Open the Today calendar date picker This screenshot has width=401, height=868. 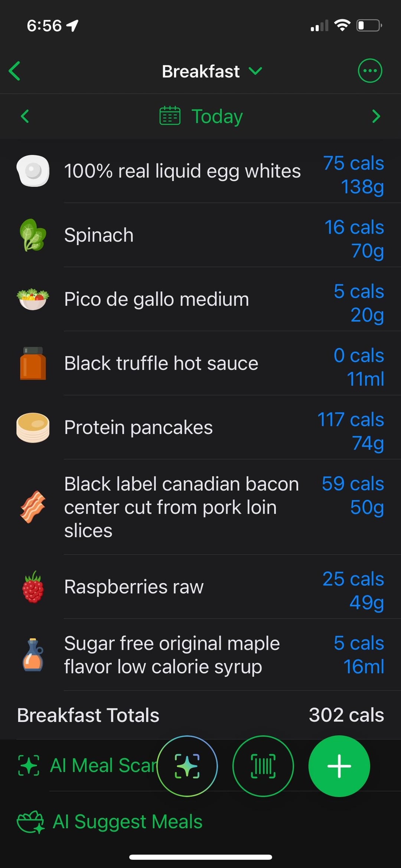(201, 116)
